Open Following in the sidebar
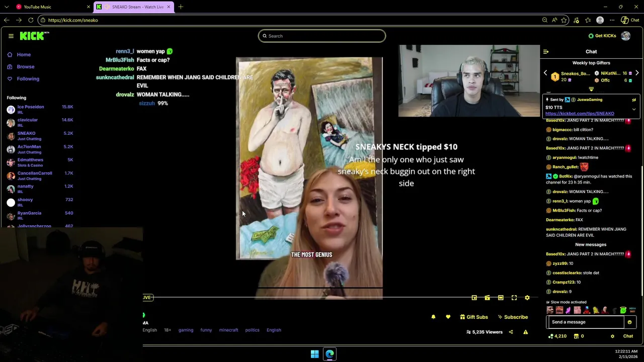This screenshot has width=644, height=362. (23, 79)
